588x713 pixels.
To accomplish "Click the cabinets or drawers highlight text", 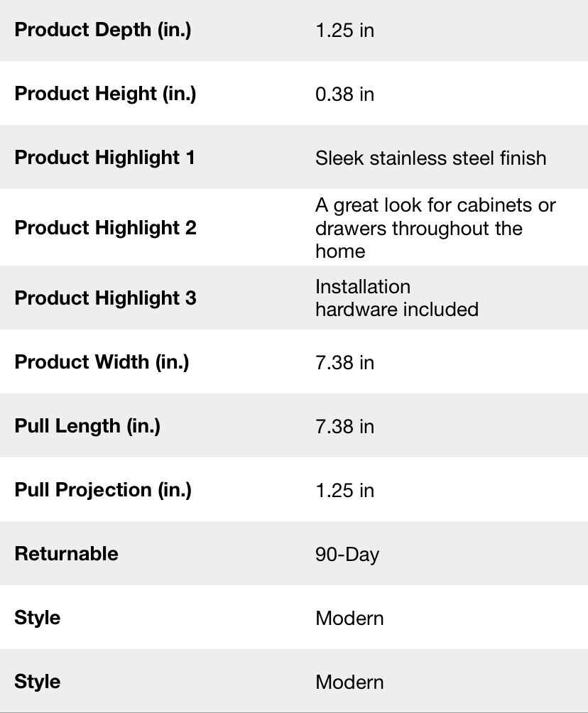I will (435, 228).
